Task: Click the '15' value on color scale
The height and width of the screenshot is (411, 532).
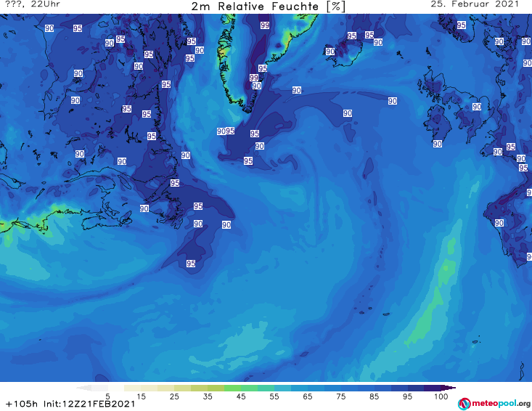Action: pos(141,396)
